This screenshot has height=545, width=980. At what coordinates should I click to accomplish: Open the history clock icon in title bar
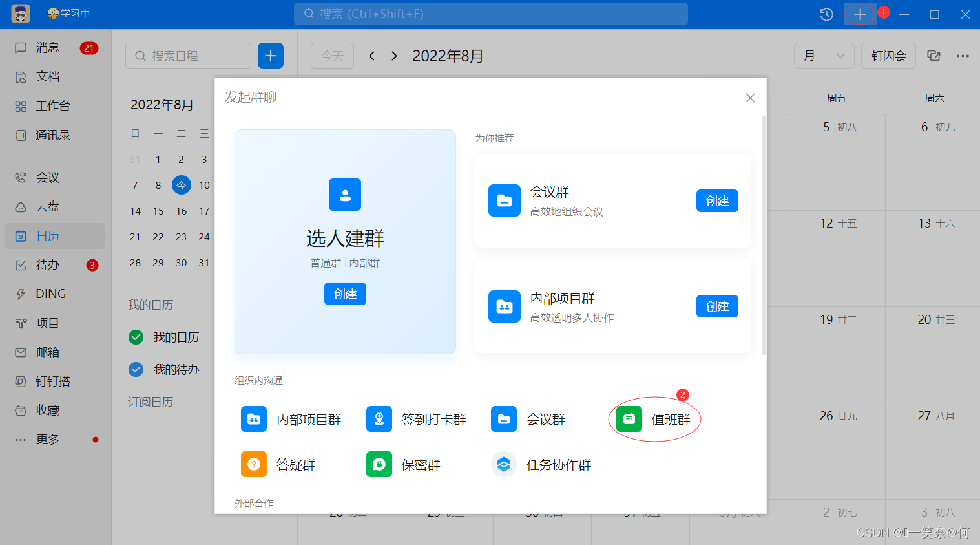[826, 14]
